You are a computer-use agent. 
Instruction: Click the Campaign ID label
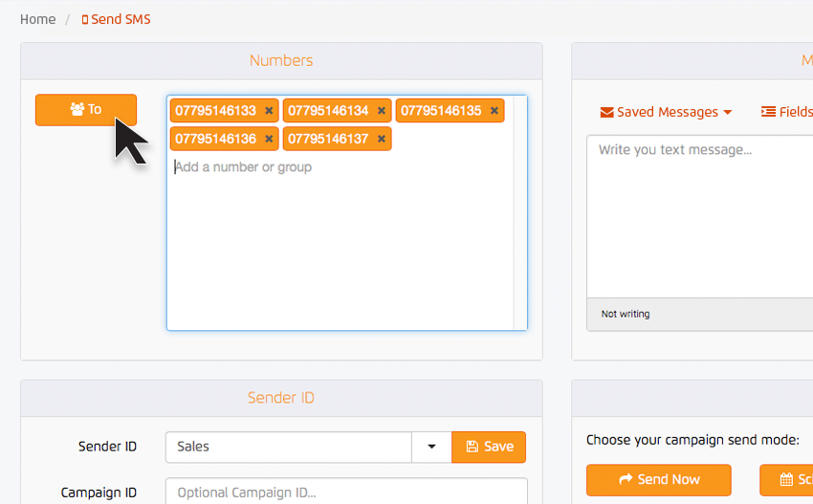pyautogui.click(x=99, y=493)
